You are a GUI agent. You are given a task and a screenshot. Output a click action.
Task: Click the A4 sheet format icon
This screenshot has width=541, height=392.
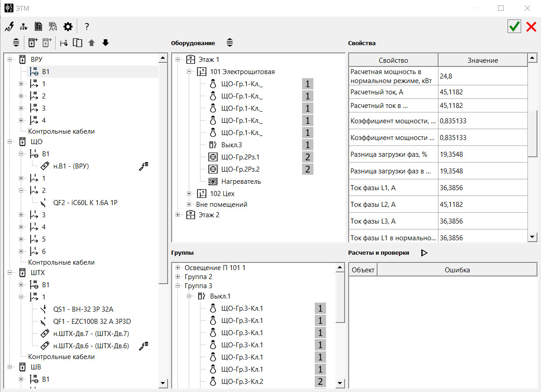point(53,27)
